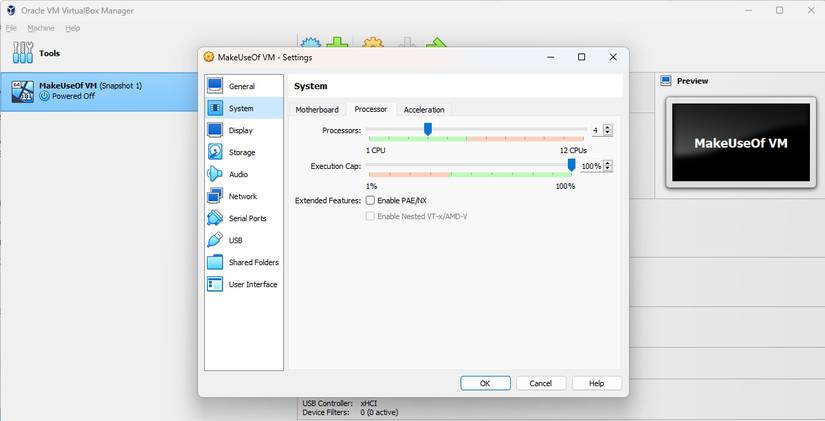The height and width of the screenshot is (421, 825).
Task: Click the disabled Enable Nested VT-x/AMD-V checkbox
Action: (x=370, y=216)
